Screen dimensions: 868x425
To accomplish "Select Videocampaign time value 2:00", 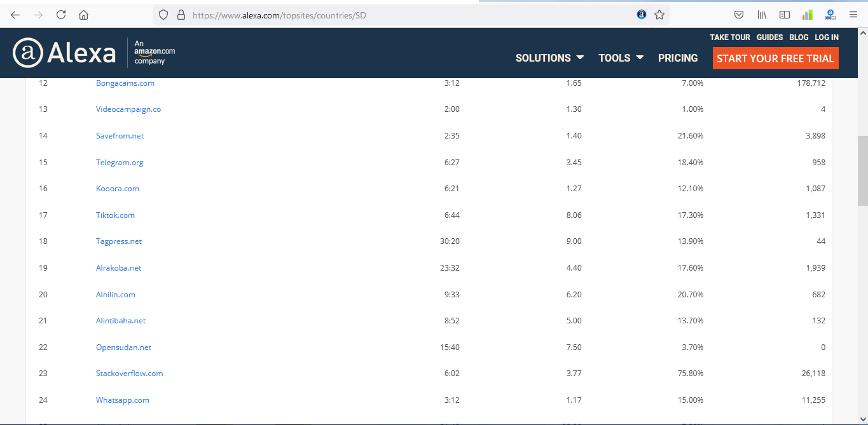I will [452, 109].
